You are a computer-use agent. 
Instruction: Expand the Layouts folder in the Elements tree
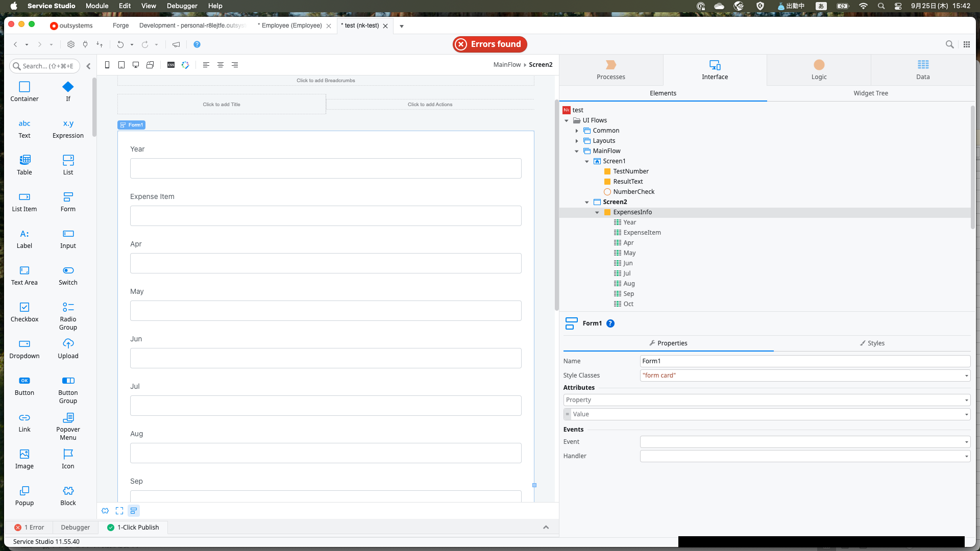click(x=577, y=140)
